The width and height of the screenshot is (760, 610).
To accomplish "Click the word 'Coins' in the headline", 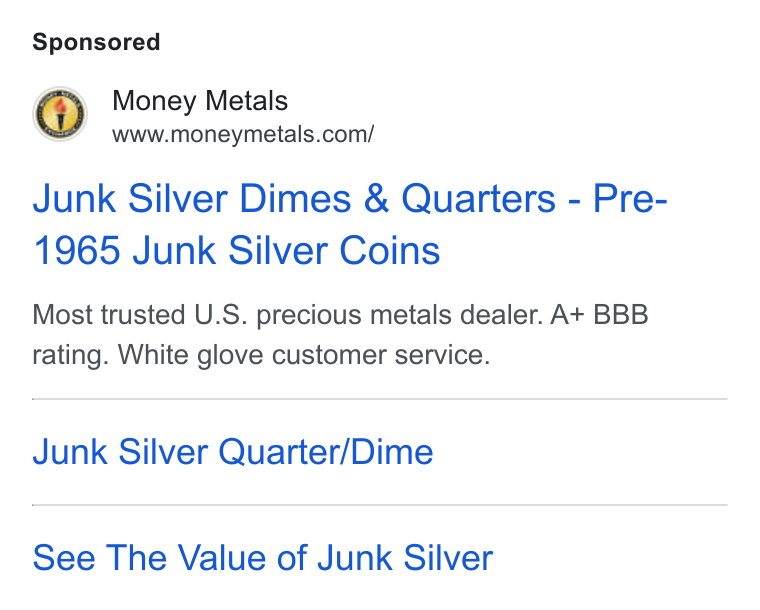I will click(390, 250).
